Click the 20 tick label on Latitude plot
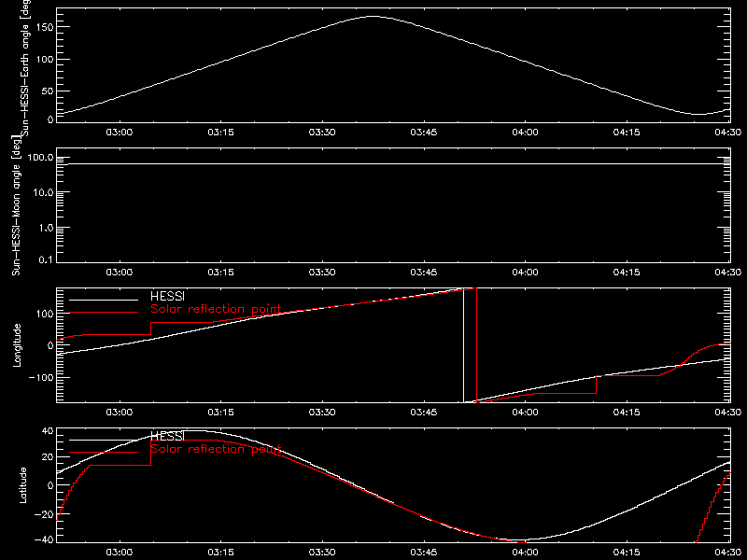 coord(48,457)
